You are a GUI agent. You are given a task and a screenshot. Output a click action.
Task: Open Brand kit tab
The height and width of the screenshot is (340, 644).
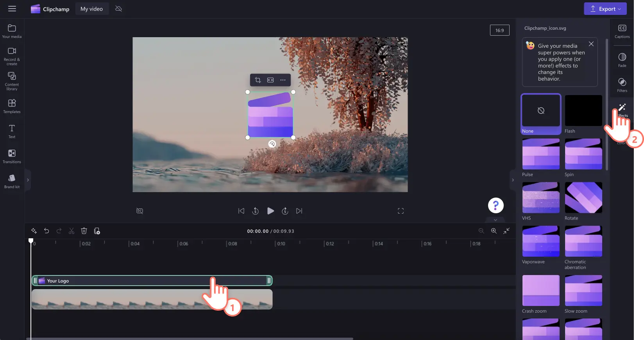[x=12, y=182]
